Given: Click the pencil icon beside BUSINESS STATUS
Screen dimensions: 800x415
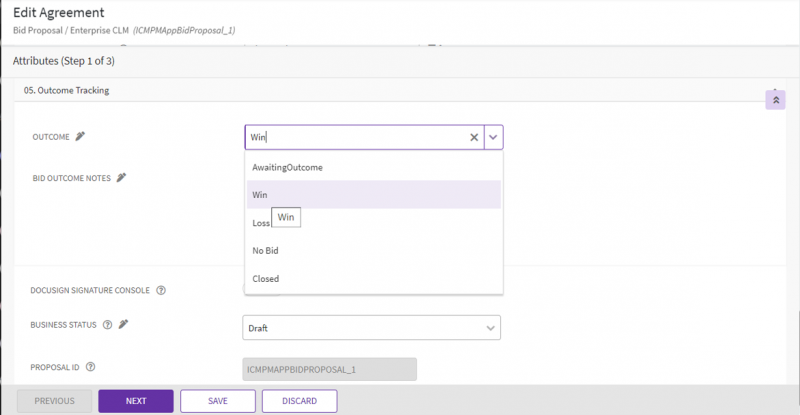Looking at the screenshot, I should point(123,324).
